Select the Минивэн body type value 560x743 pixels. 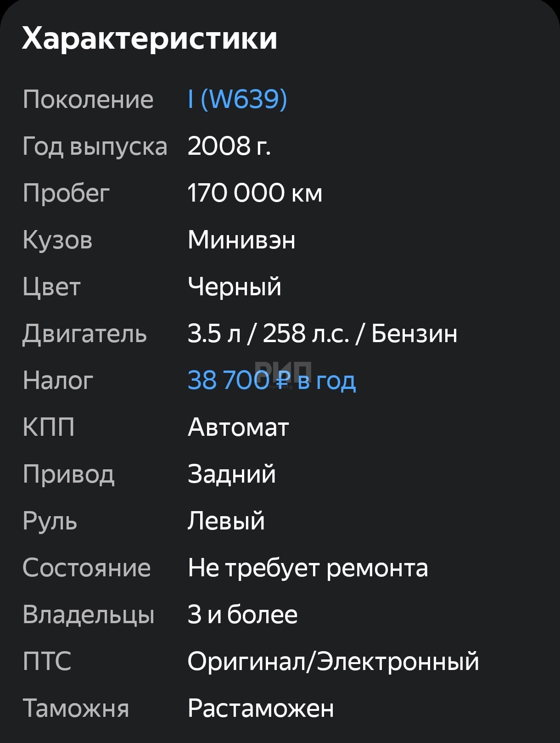[x=241, y=240]
